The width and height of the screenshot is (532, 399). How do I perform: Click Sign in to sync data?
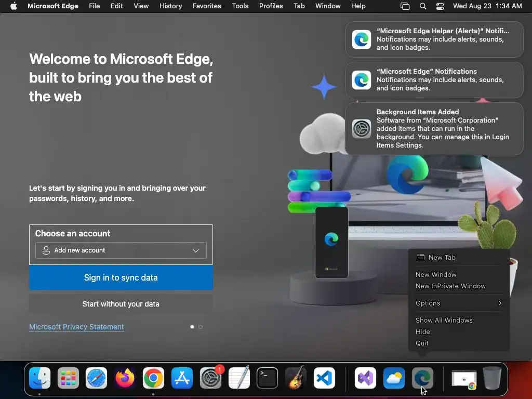[x=121, y=277]
